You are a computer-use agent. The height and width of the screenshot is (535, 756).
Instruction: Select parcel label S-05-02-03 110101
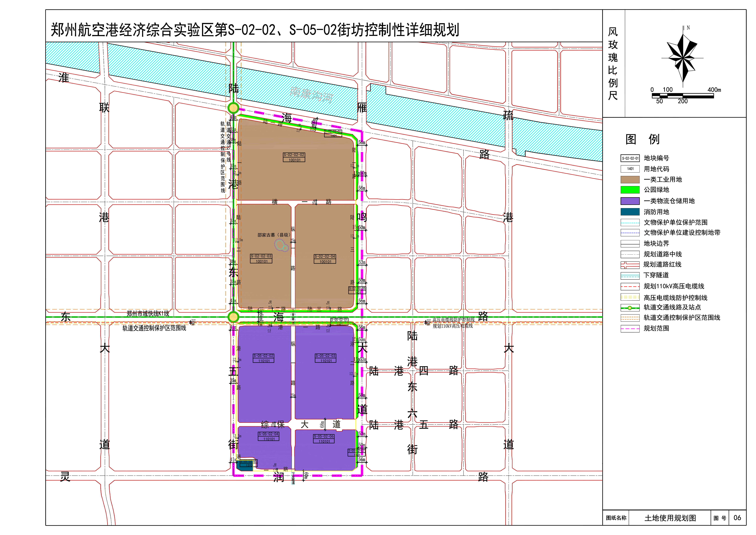(326, 358)
